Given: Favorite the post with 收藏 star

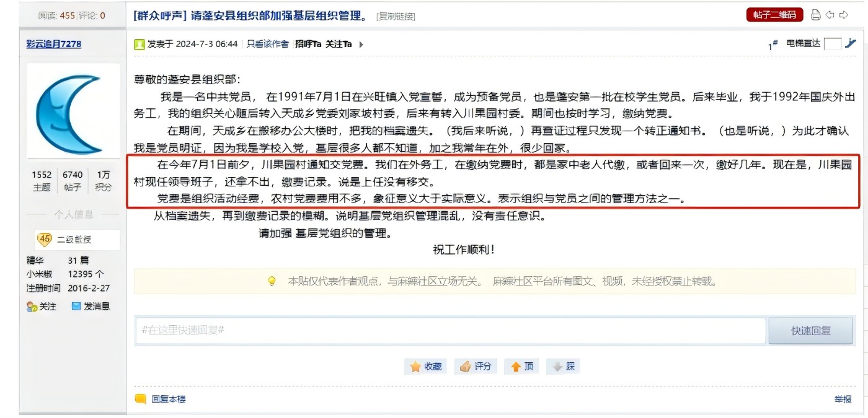Looking at the screenshot, I should point(426,367).
